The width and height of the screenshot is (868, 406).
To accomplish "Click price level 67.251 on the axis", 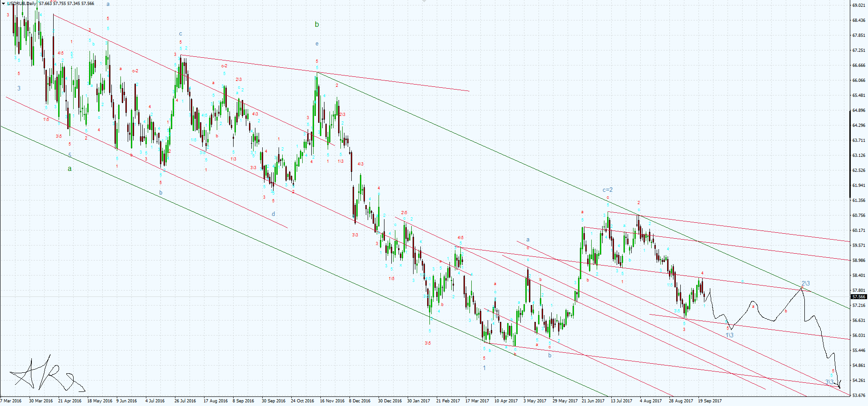I will tap(858, 50).
